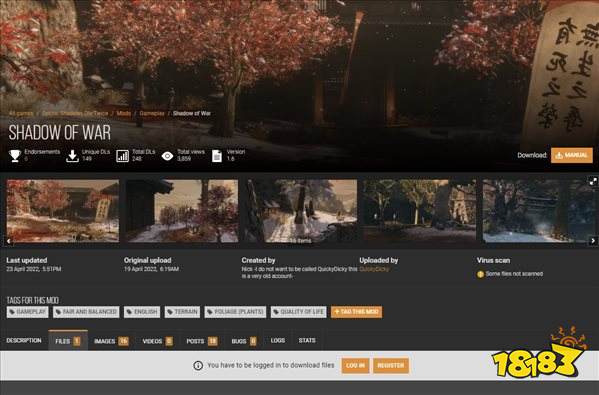The width and height of the screenshot is (599, 395).
Task: Click the Endorsements trophy icon
Action: click(15, 155)
